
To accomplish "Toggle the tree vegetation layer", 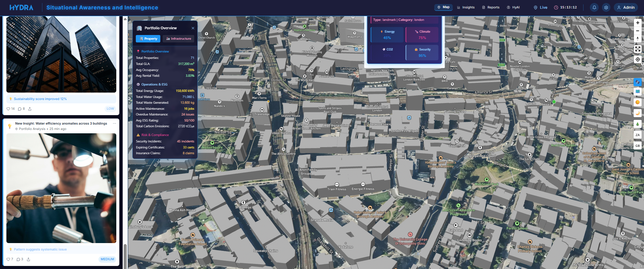I will (638, 124).
